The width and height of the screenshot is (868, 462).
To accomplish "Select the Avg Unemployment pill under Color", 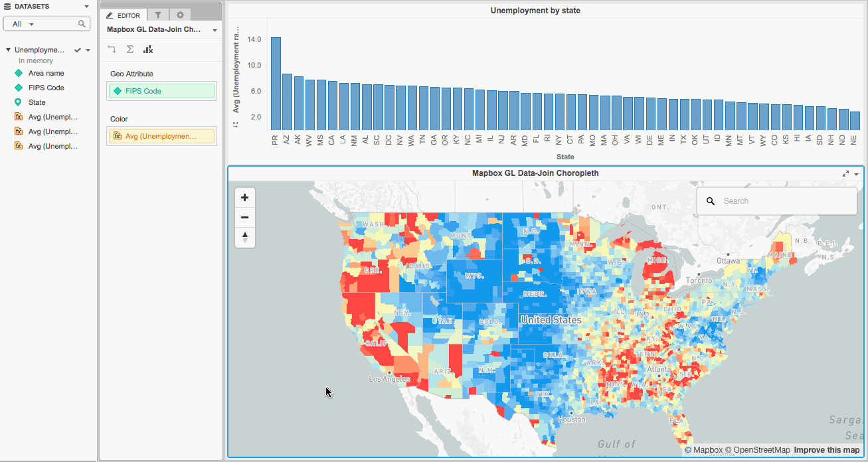I will (161, 136).
